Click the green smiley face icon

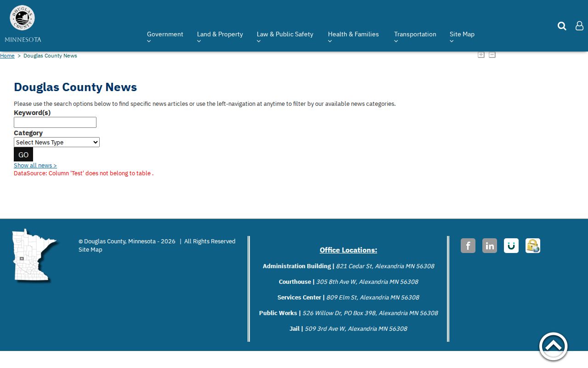coord(511,246)
